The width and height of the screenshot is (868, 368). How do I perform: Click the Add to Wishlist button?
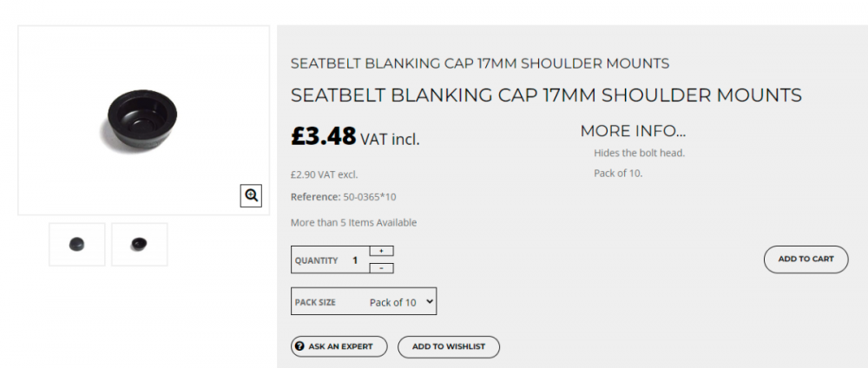448,346
